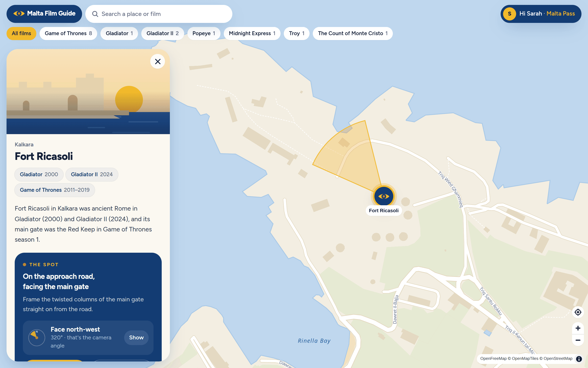This screenshot has width=588, height=368.
Task: Filter by Gladiator II in top bar
Action: 163,33
